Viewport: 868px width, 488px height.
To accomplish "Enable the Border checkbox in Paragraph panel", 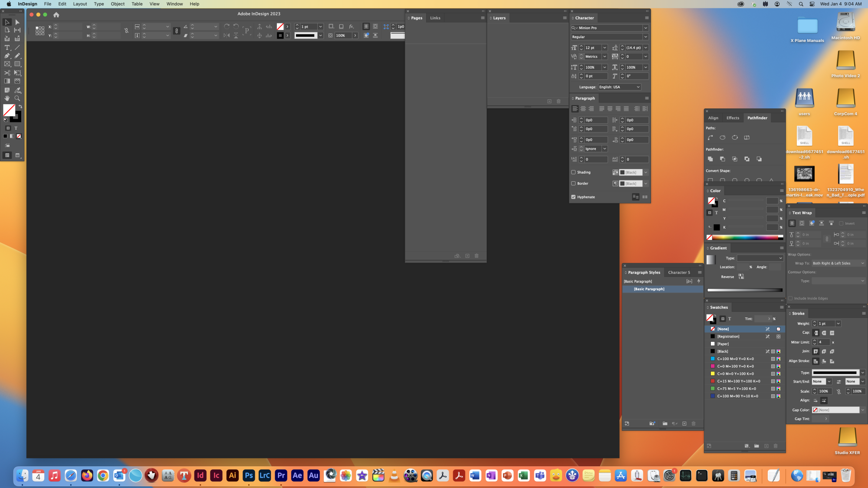I will tap(573, 183).
